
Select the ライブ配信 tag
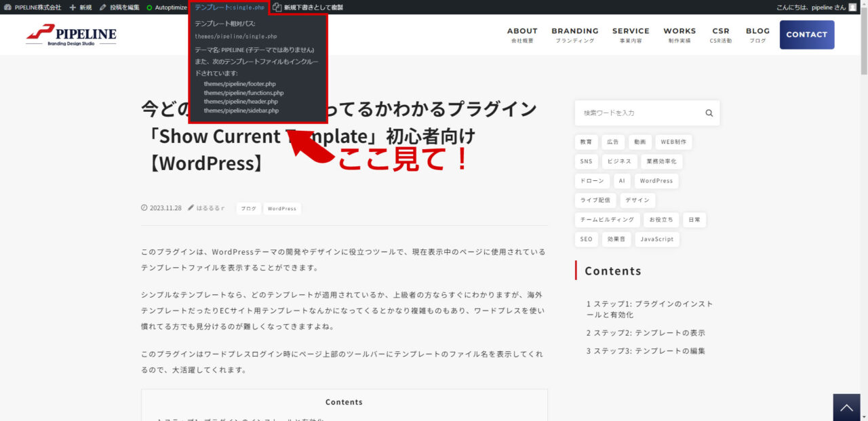(x=595, y=200)
